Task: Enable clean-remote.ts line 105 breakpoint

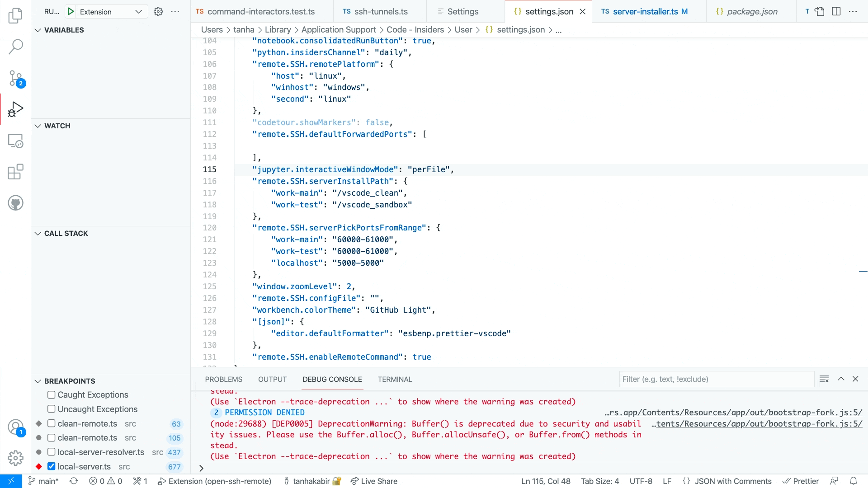Action: 52,438
